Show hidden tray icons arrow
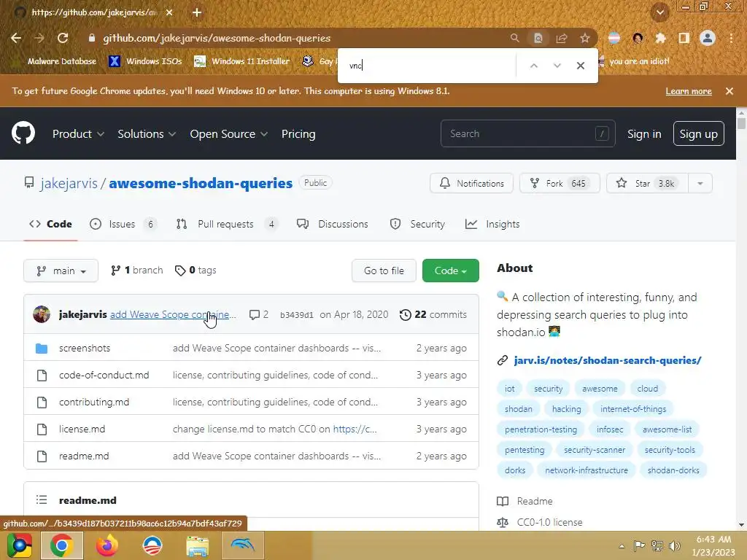Screen dimensions: 747x560 (622, 545)
